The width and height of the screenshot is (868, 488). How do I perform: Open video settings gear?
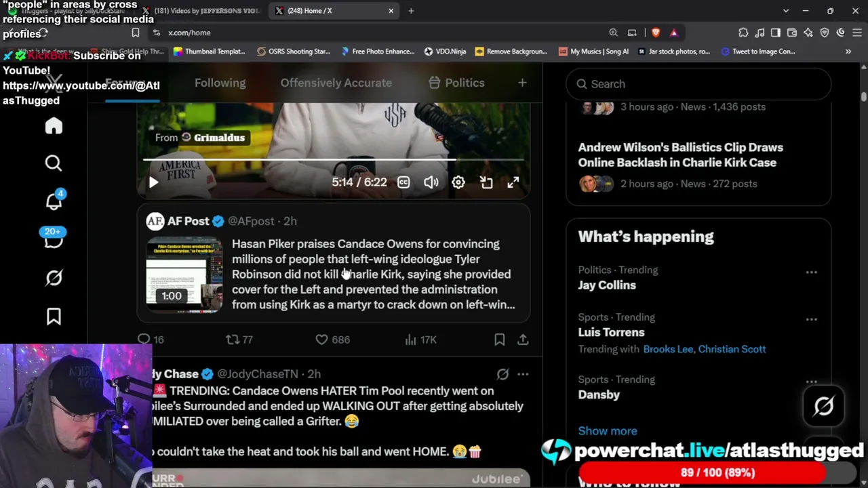tap(458, 182)
